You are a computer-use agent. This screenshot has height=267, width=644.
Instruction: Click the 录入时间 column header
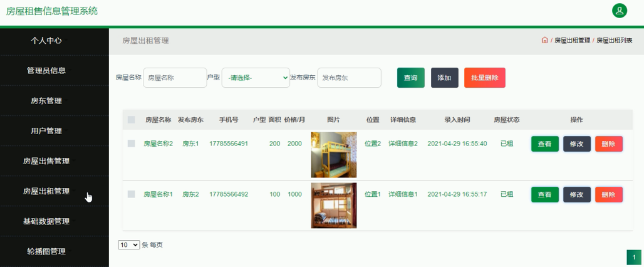tap(457, 120)
